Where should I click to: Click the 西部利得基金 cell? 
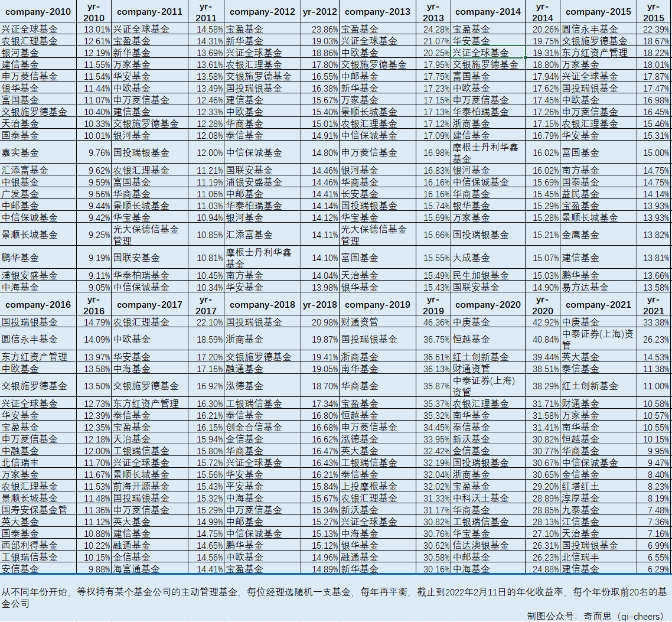pos(38,545)
